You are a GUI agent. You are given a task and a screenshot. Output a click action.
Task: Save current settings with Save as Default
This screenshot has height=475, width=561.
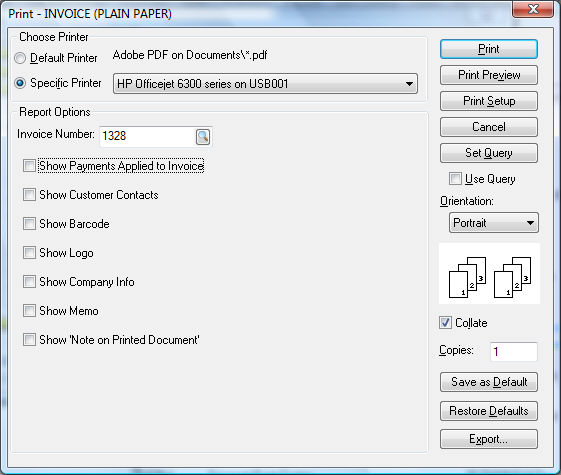coord(489,382)
